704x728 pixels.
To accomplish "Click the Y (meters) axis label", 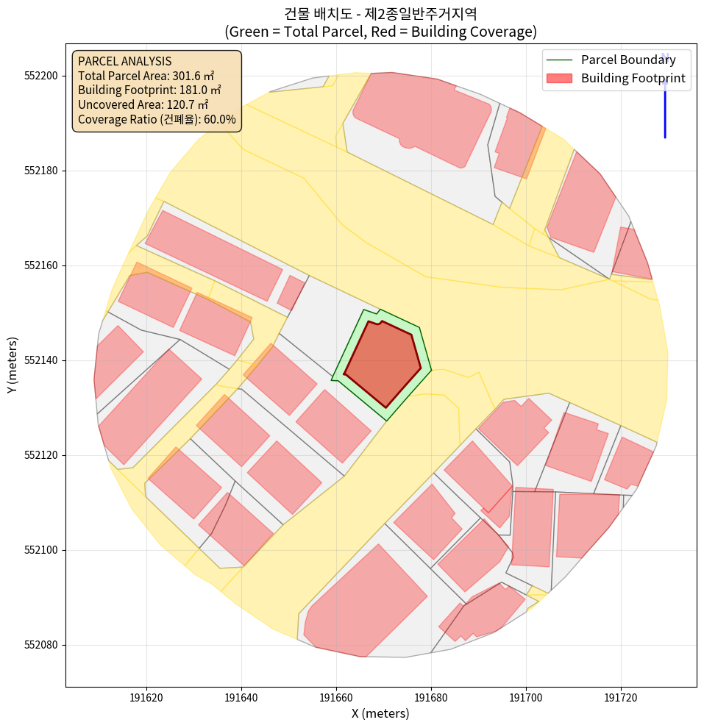I will tap(13, 365).
